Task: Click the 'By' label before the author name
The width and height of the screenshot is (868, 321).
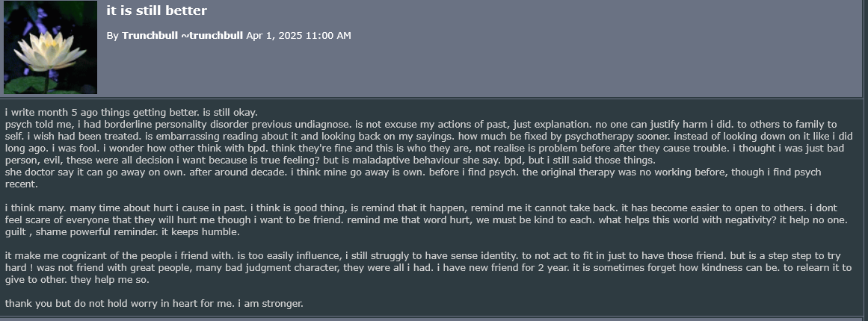Action: click(112, 35)
